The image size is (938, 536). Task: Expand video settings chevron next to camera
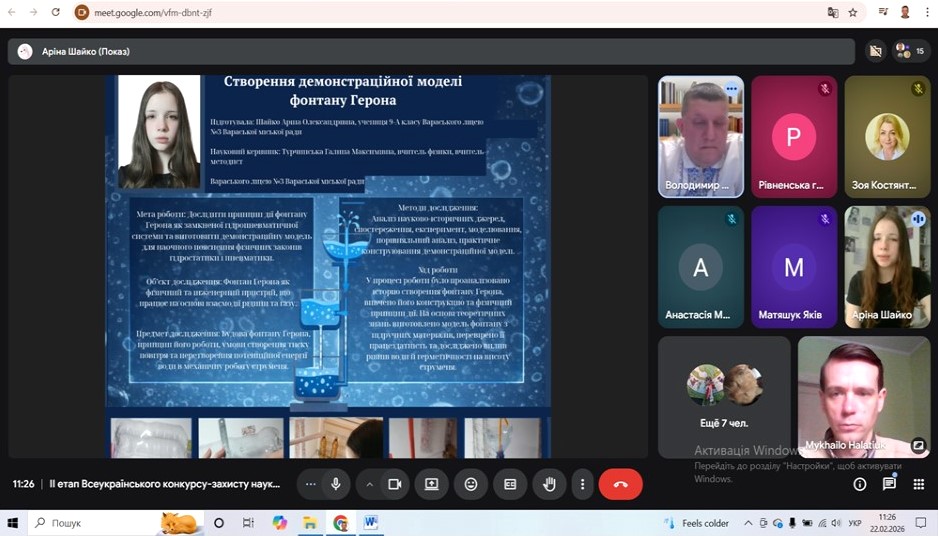tap(369, 484)
